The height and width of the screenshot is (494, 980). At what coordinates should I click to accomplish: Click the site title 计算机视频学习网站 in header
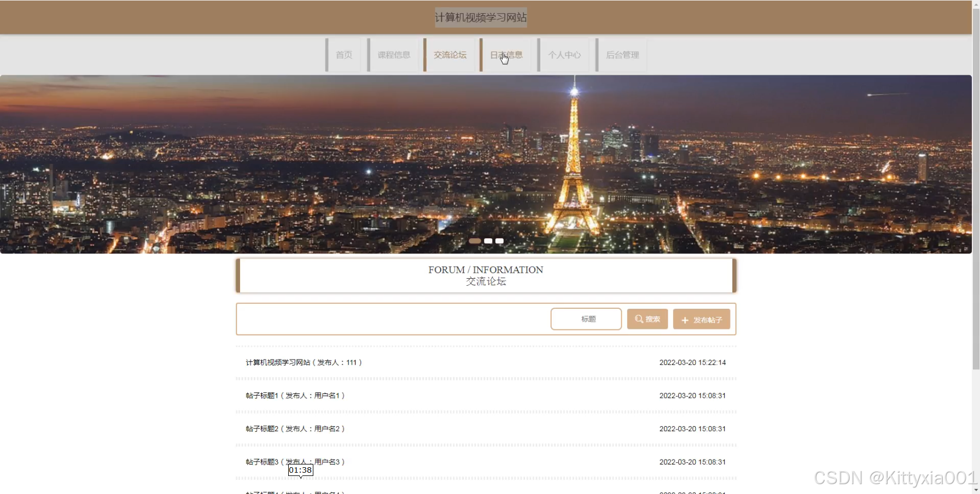[x=481, y=17]
